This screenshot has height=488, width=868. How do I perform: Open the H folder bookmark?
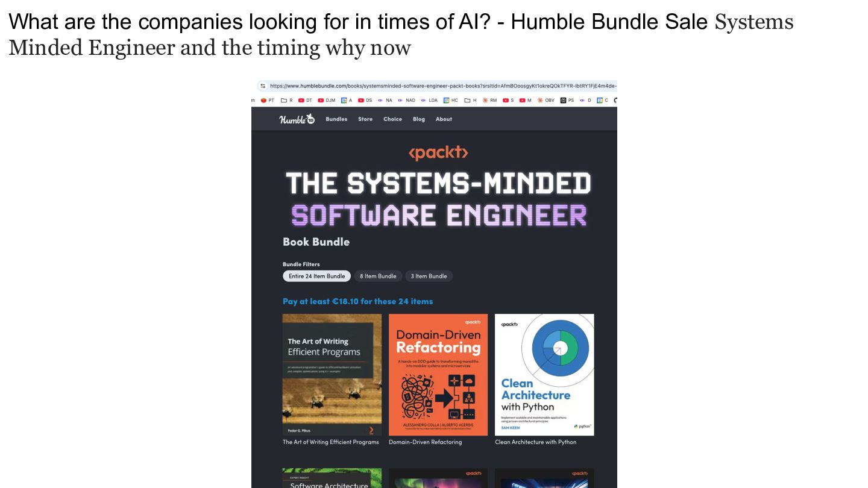(x=470, y=101)
